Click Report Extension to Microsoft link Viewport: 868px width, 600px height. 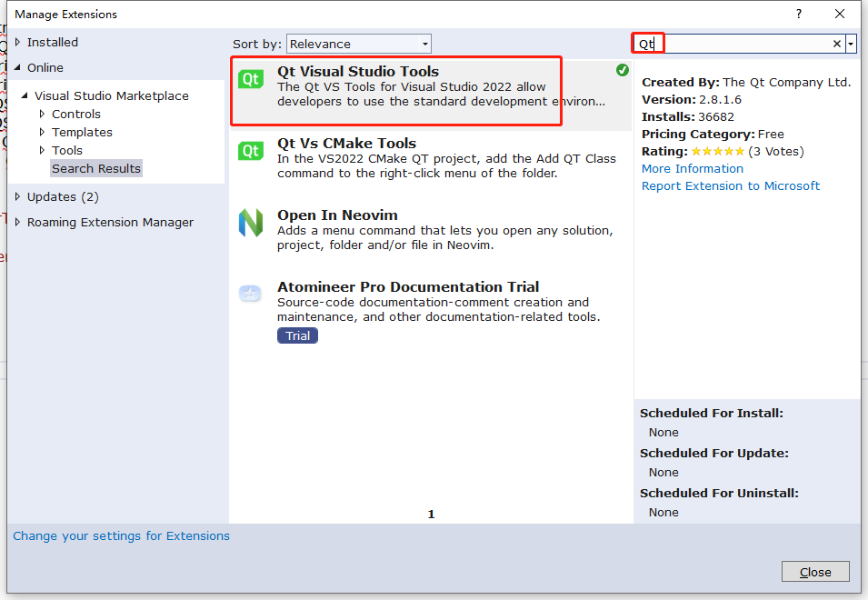point(731,186)
